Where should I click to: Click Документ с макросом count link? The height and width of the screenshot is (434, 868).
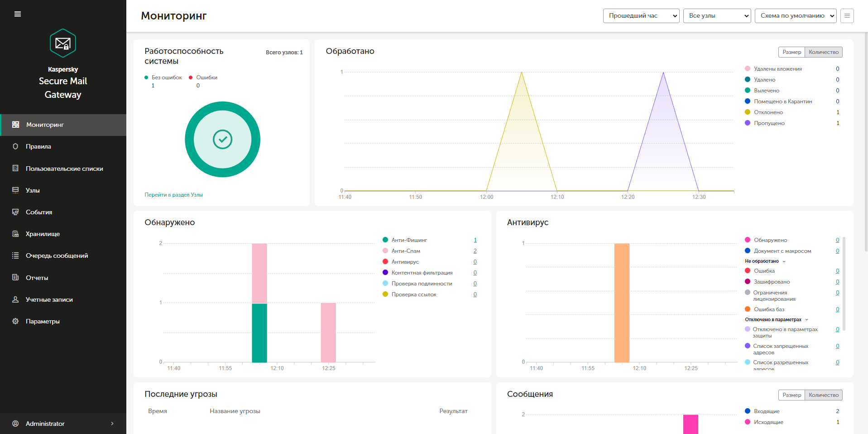coord(838,251)
